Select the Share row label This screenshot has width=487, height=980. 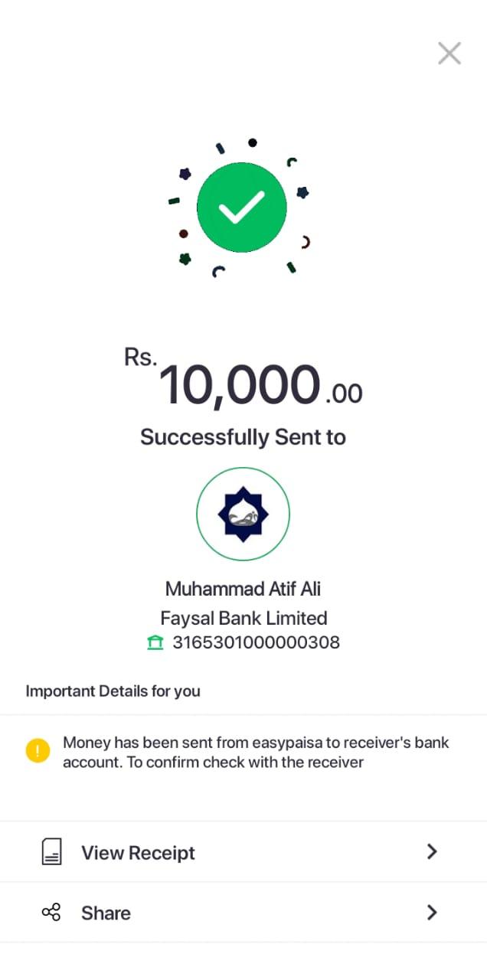(x=106, y=913)
